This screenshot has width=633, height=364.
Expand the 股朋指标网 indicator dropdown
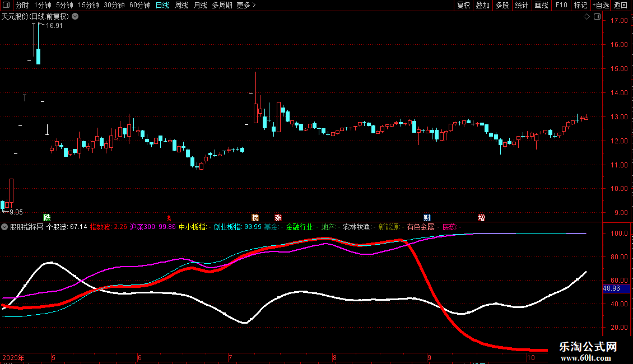click(x=5, y=227)
